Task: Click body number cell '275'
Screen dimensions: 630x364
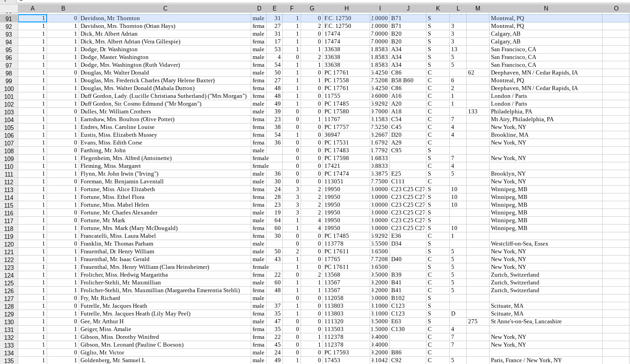Action: coord(478,321)
